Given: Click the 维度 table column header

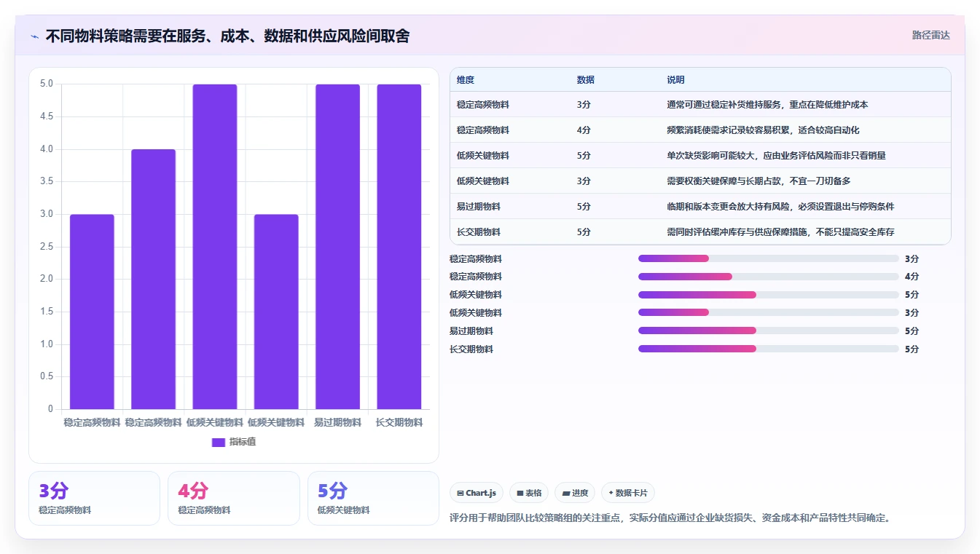Looking at the screenshot, I should pyautogui.click(x=466, y=80).
